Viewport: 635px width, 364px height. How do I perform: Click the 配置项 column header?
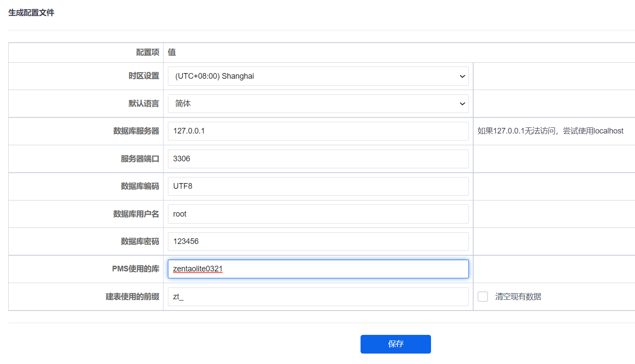click(147, 52)
